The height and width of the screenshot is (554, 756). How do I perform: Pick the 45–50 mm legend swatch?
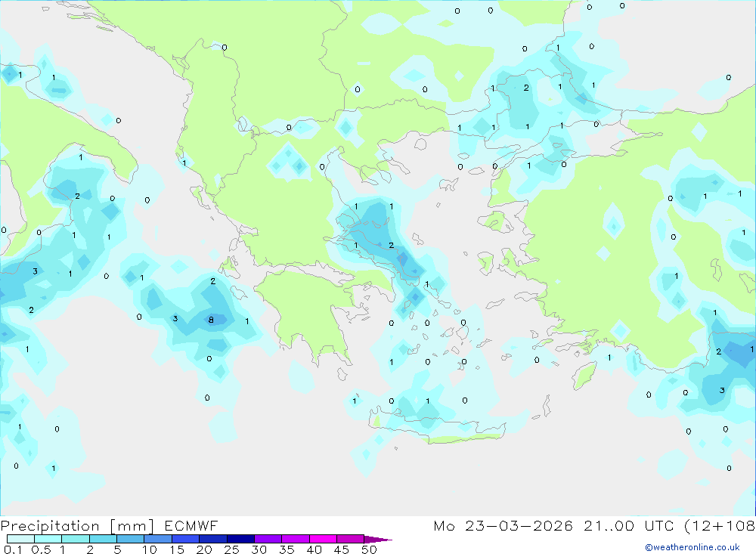(351, 539)
